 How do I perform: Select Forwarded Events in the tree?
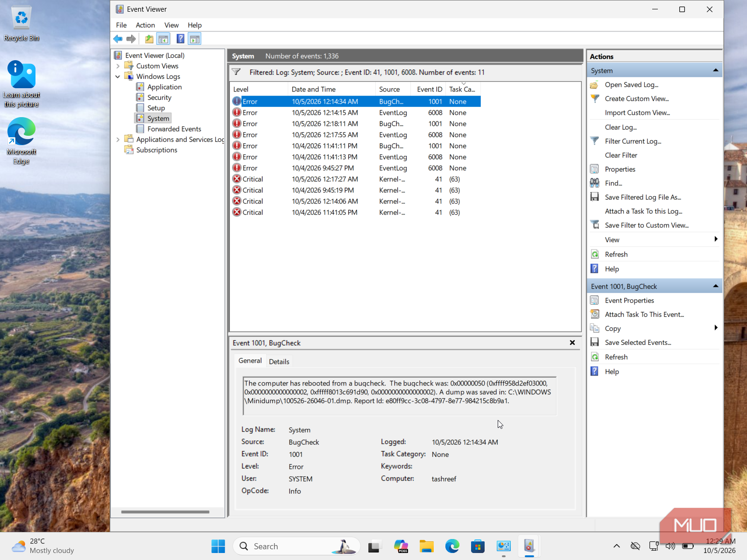pos(174,129)
